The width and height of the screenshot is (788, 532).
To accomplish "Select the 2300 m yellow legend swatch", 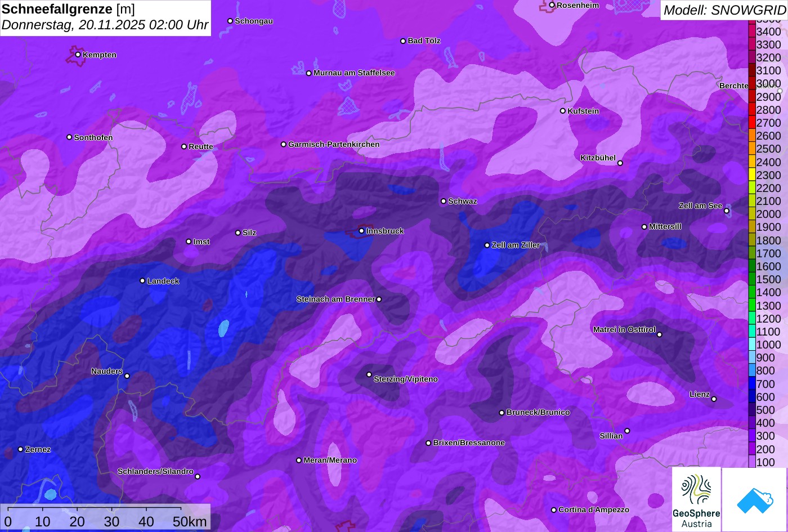I will pyautogui.click(x=751, y=175).
